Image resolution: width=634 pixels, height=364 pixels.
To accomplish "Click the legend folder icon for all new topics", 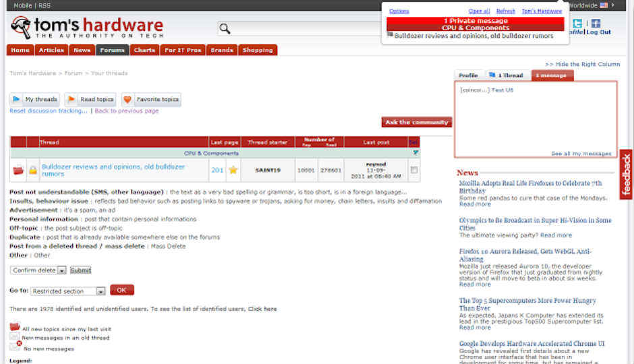I will 15,326.
